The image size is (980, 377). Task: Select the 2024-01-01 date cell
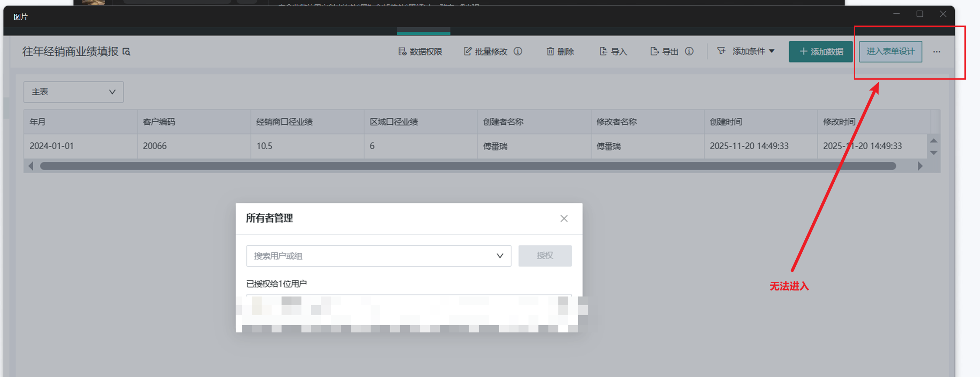click(x=81, y=146)
